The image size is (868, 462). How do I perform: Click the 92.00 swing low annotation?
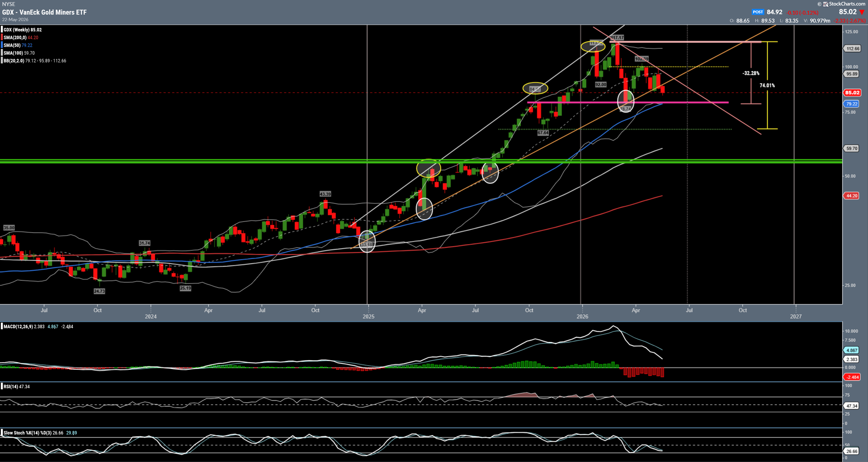[x=601, y=85]
